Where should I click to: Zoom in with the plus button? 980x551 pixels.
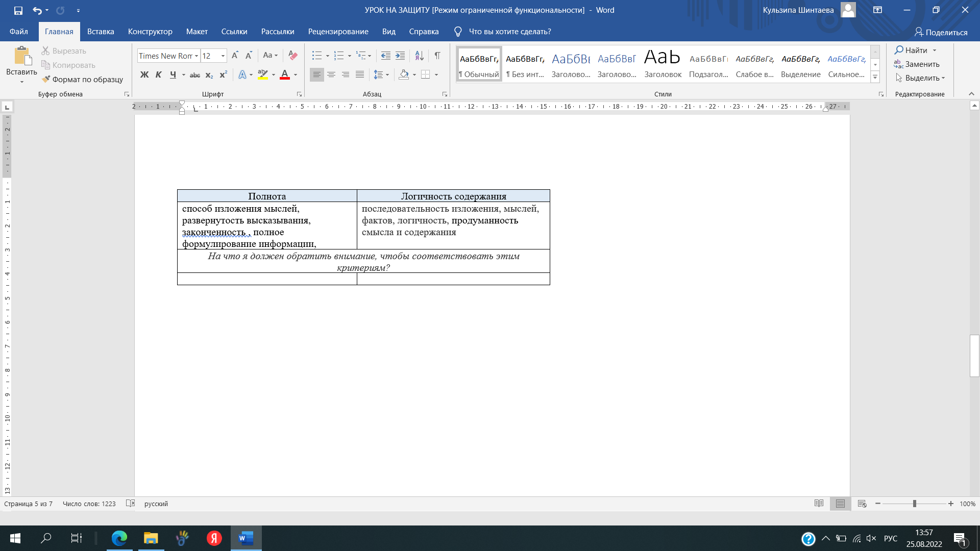click(951, 504)
